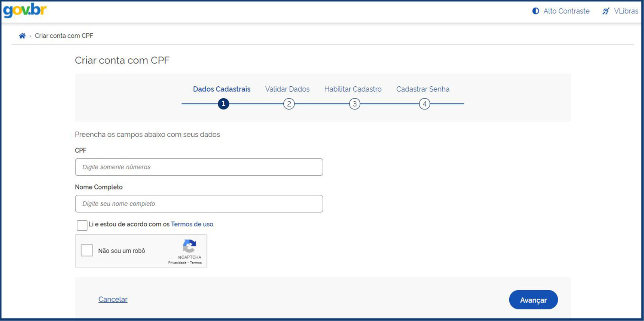Tick the 'Não sou um robô' checkbox
The height and width of the screenshot is (321, 644).
[87, 250]
